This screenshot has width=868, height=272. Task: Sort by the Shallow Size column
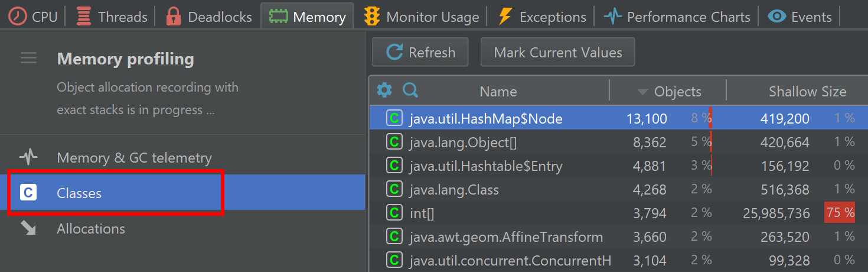tap(807, 91)
